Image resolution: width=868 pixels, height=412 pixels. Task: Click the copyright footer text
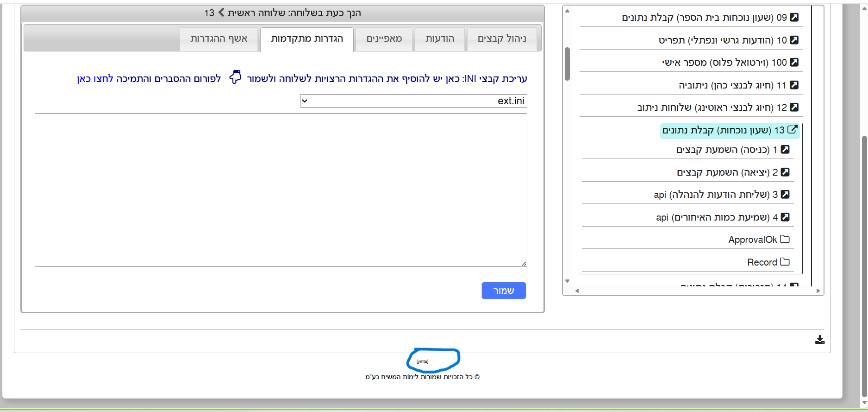422,377
